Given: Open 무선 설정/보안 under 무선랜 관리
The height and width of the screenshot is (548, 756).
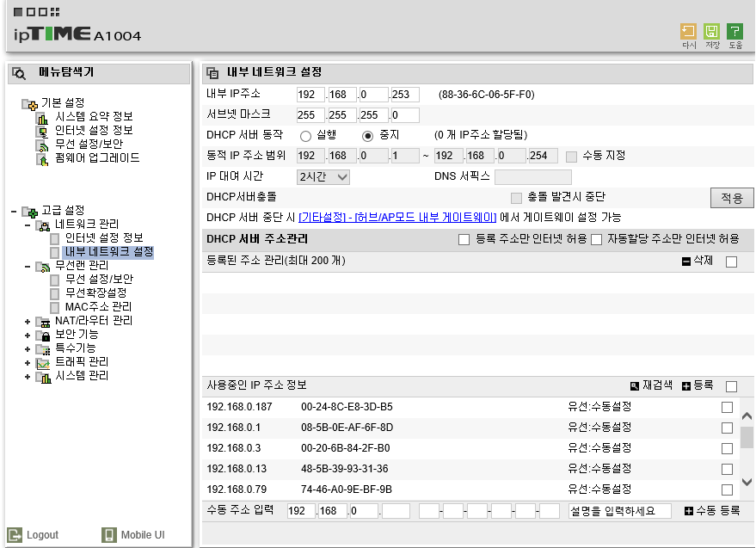Looking at the screenshot, I should (99, 280).
